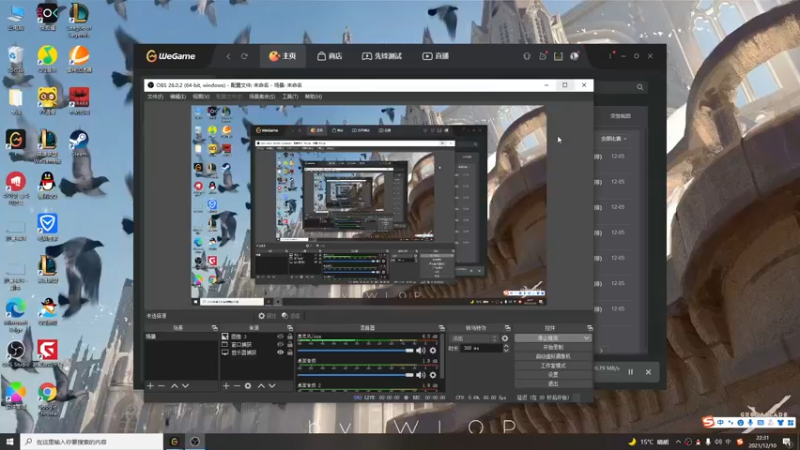Undock the 场景 panel

[215, 328]
